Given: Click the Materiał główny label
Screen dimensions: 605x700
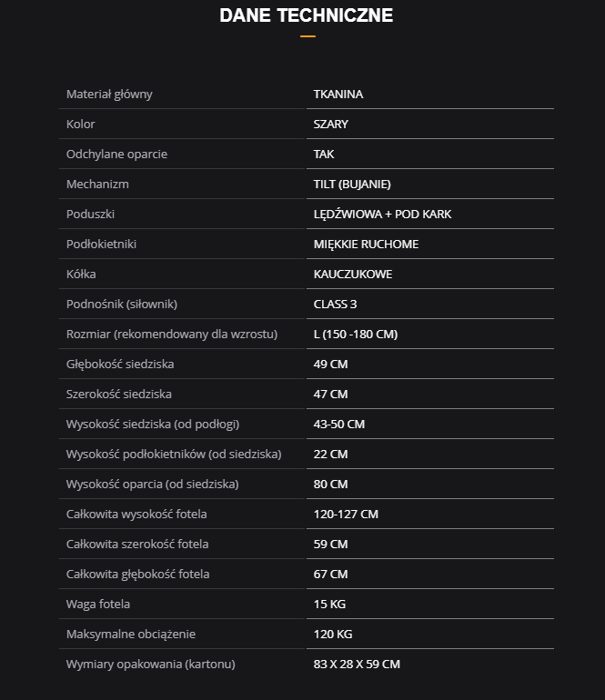Looking at the screenshot, I should [109, 95].
